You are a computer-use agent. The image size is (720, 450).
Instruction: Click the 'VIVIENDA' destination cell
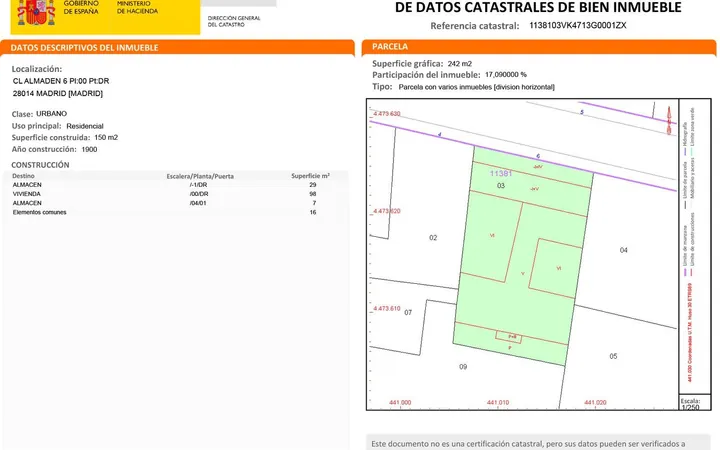(27, 194)
